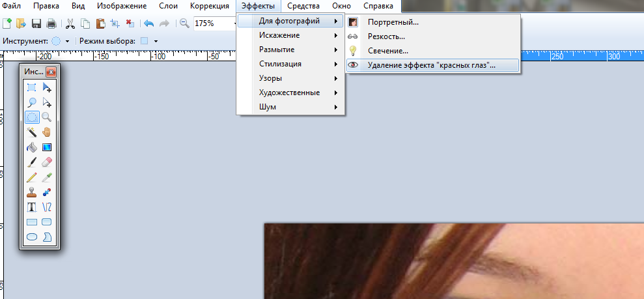
Task: Redo with the grey forward arrow
Action: (164, 23)
